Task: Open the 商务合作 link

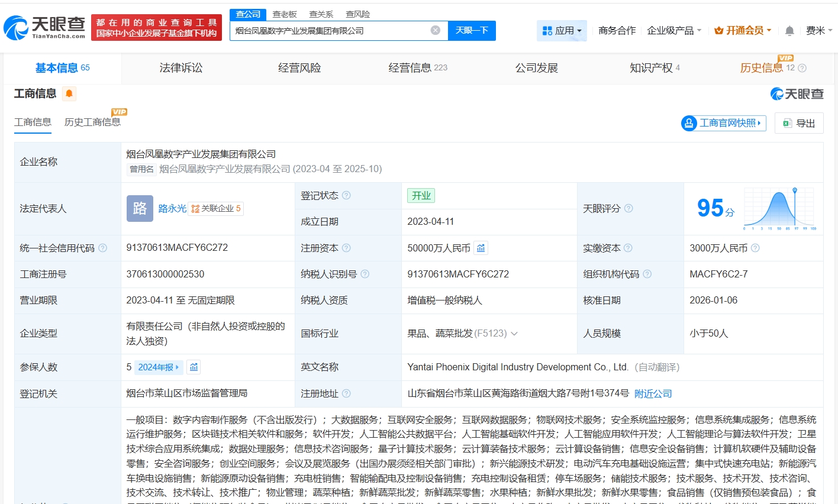Action: point(617,30)
